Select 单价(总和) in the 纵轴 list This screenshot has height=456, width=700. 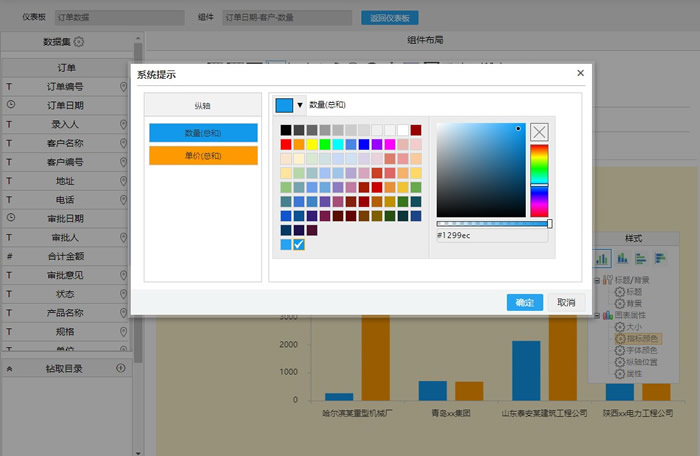click(x=203, y=155)
